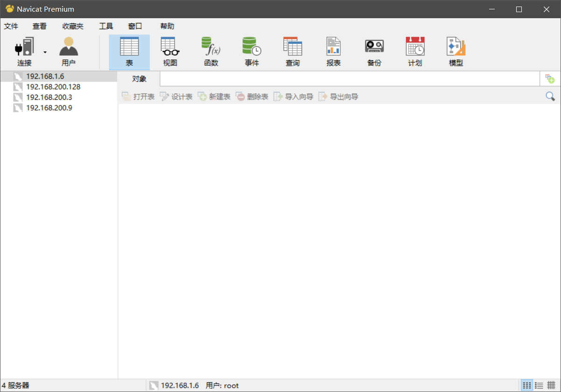Open the 收藏夹 favorites menu
This screenshot has height=392, width=561.
pos(73,26)
